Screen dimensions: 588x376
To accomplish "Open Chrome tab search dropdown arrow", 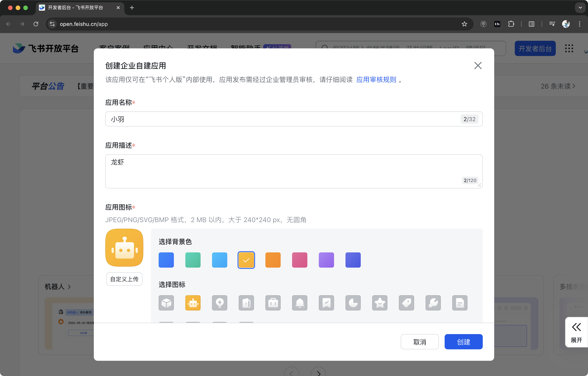I will (580, 8).
